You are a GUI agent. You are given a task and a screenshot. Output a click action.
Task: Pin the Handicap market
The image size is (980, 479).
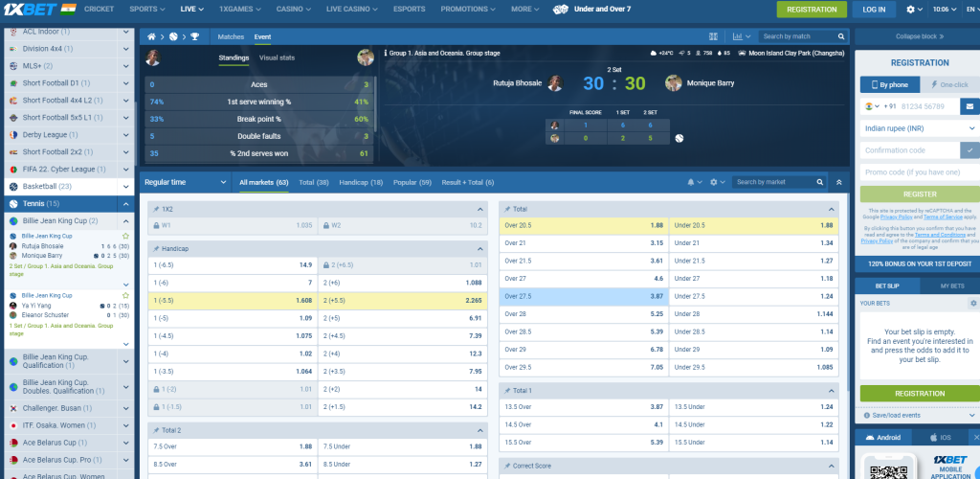pyautogui.click(x=156, y=249)
